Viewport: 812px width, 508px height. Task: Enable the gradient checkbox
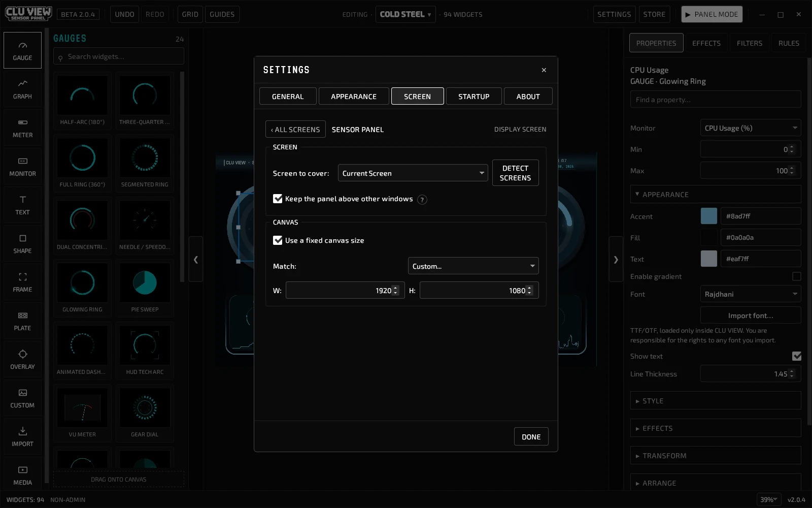click(796, 276)
